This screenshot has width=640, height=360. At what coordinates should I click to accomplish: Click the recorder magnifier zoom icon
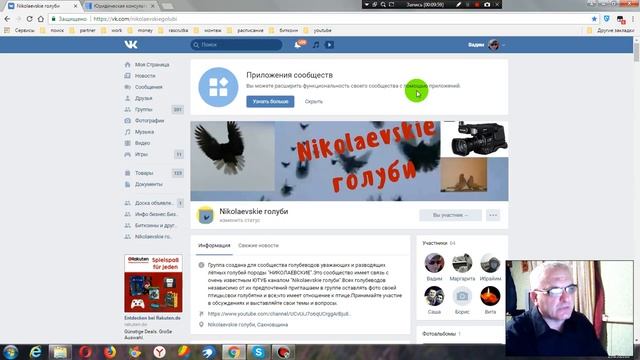click(x=383, y=4)
